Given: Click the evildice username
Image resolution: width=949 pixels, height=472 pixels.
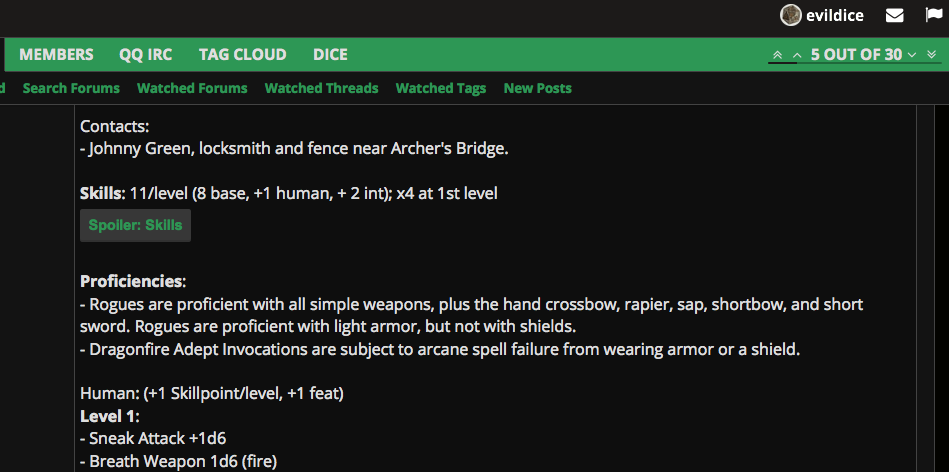Looking at the screenshot, I should pyautogui.click(x=836, y=15).
